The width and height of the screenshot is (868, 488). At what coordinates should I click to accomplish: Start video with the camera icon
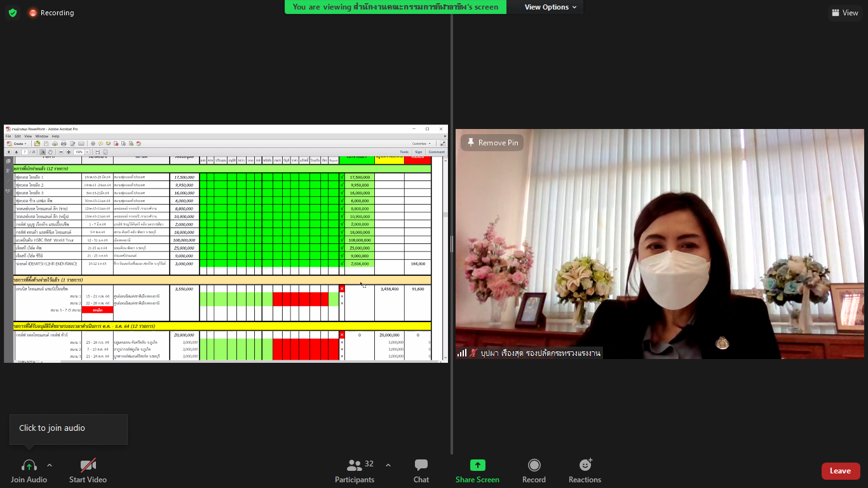[x=88, y=466]
